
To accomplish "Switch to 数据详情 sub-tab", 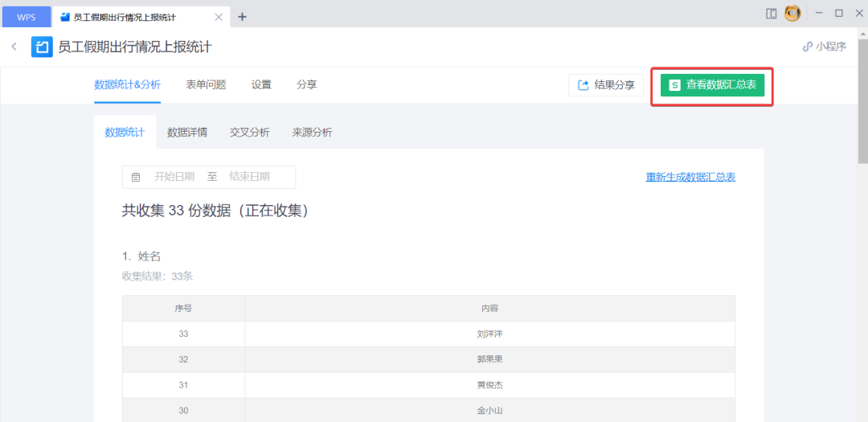I will coord(187,133).
